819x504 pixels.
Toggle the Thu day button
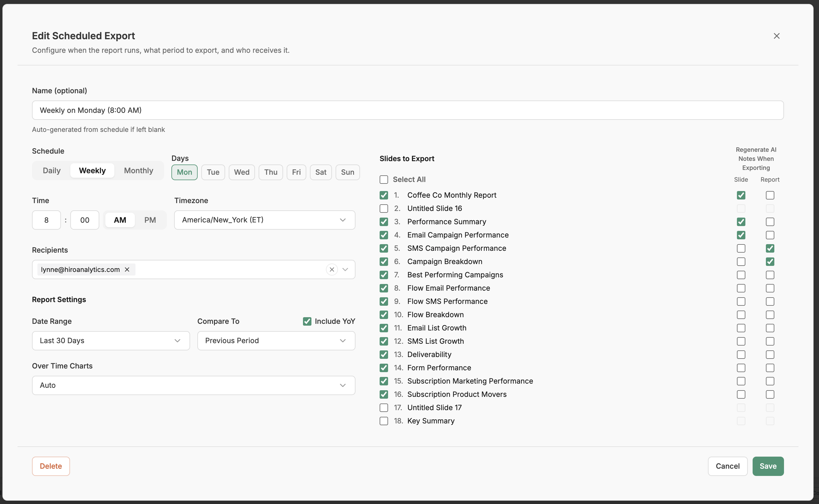pos(271,172)
